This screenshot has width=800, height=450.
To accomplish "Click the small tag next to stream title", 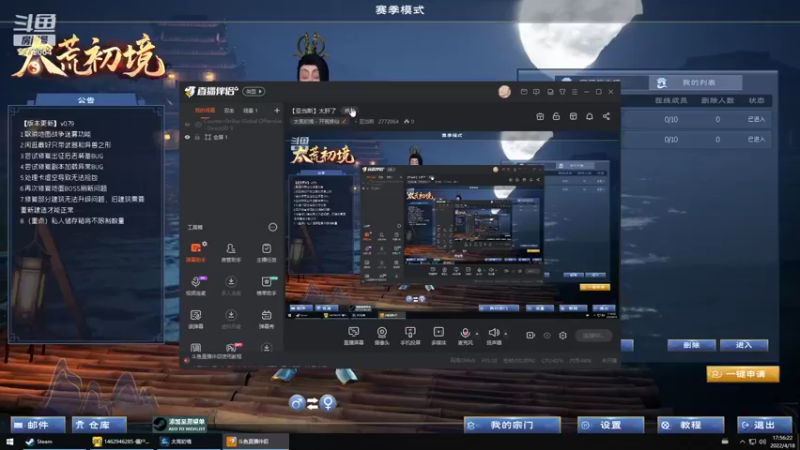I will pos(349,111).
